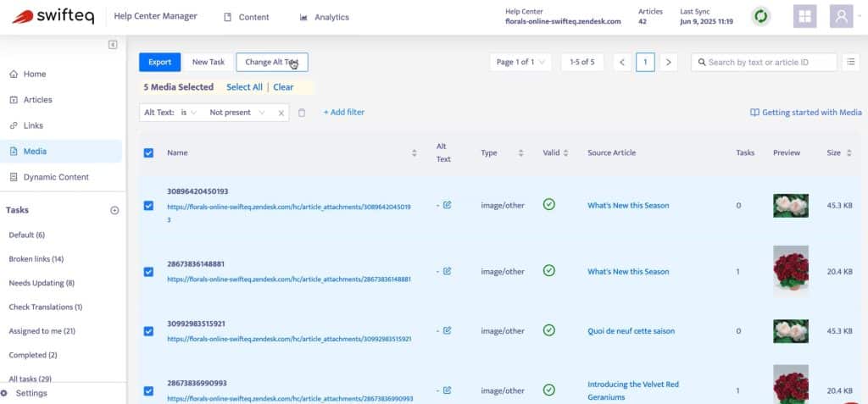Uncheck media row 28673836148881
The width and height of the screenshot is (868, 404).
click(x=148, y=272)
